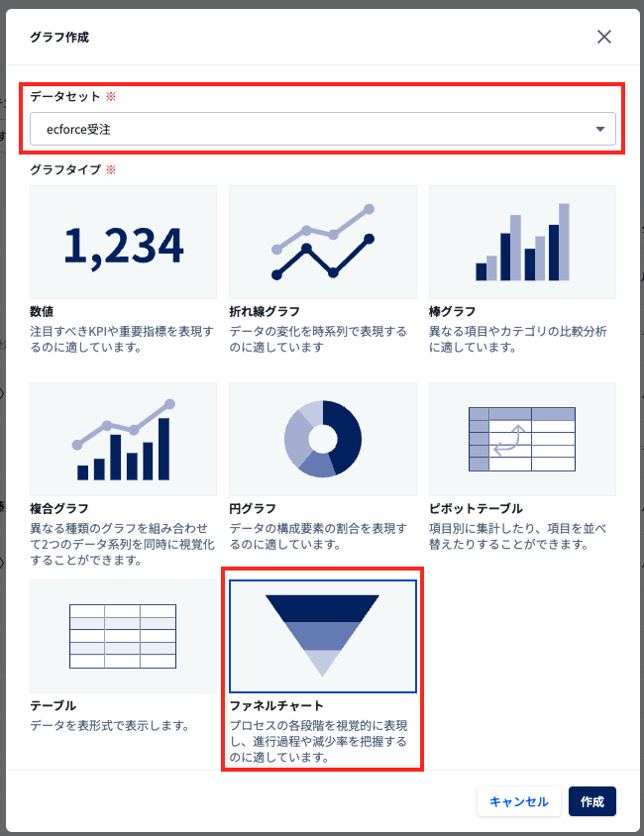
Task: Close the グラフ作成 dialog with X
Action: 604,37
